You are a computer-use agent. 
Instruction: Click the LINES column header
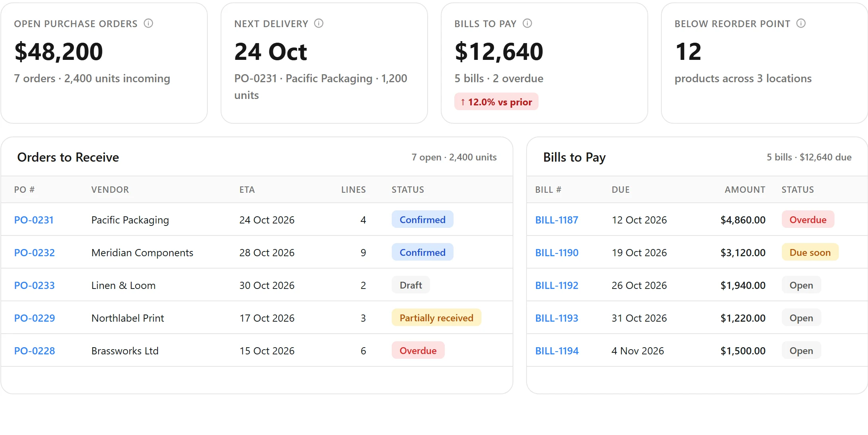click(353, 190)
